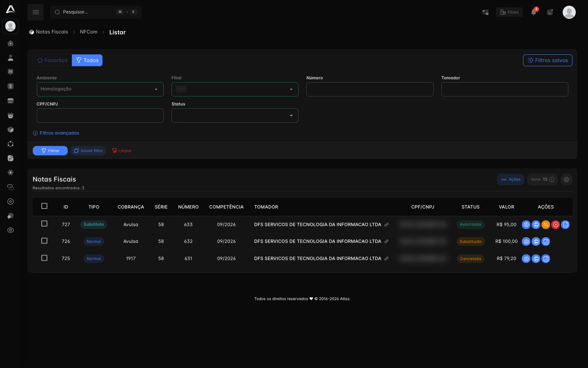Open the home icon in the left sidebar
Viewport: 588px width, 368px height.
pyautogui.click(x=11, y=43)
